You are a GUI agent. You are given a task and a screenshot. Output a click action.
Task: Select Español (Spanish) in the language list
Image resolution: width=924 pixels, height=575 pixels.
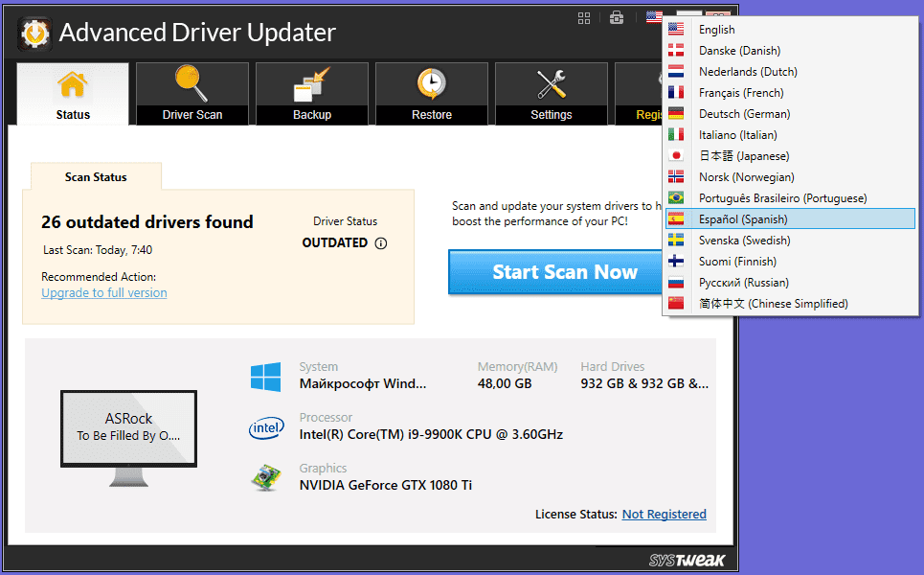tap(790, 219)
